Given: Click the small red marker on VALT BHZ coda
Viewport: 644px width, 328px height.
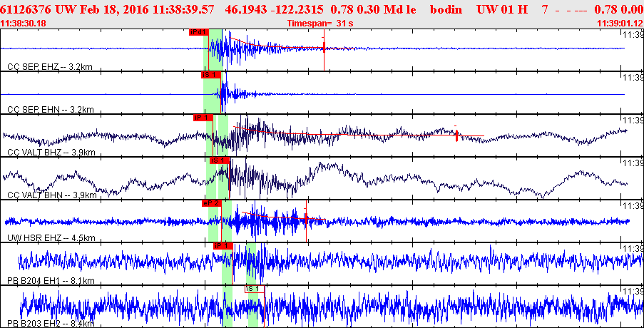Looking at the screenshot, I should pyautogui.click(x=456, y=134).
